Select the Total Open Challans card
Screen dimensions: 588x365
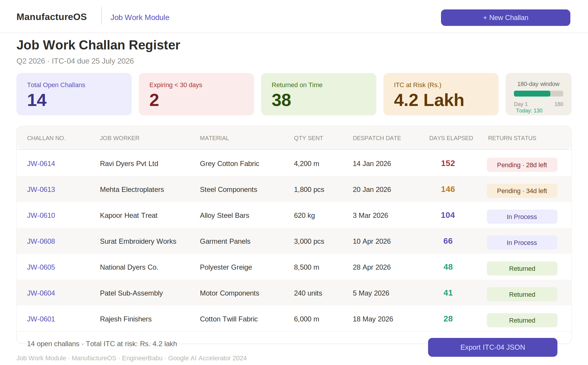pos(74,94)
